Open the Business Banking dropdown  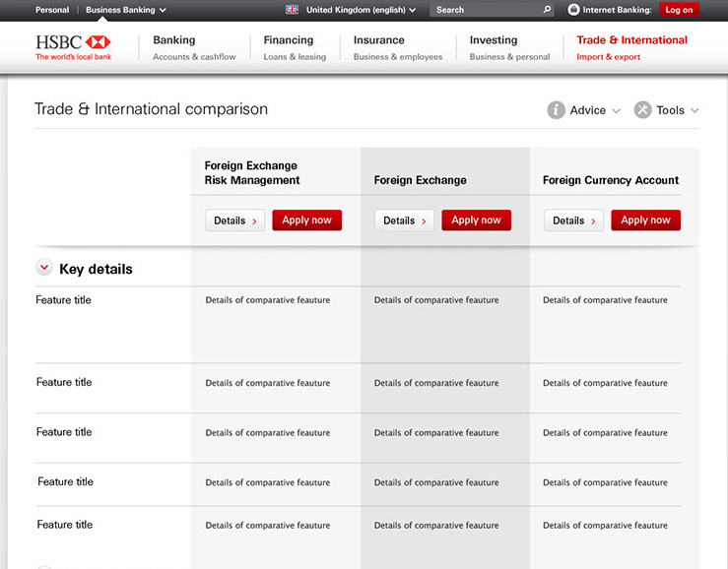click(125, 10)
